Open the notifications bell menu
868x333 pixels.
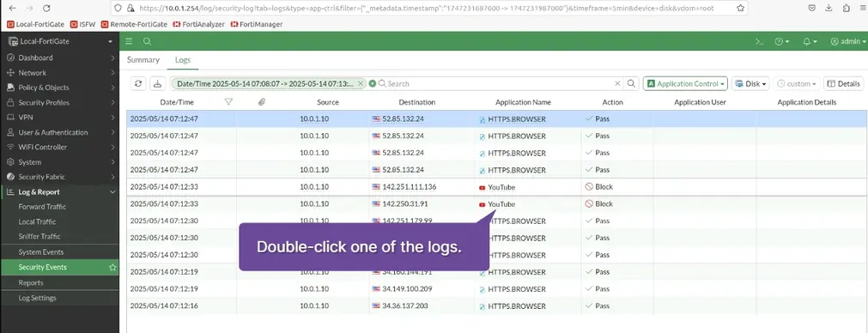pyautogui.click(x=810, y=41)
